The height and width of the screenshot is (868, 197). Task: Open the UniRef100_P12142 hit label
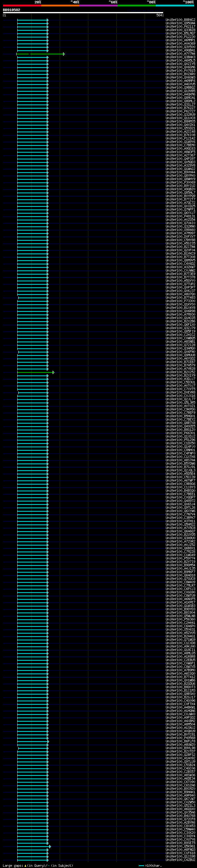tap(180, 139)
